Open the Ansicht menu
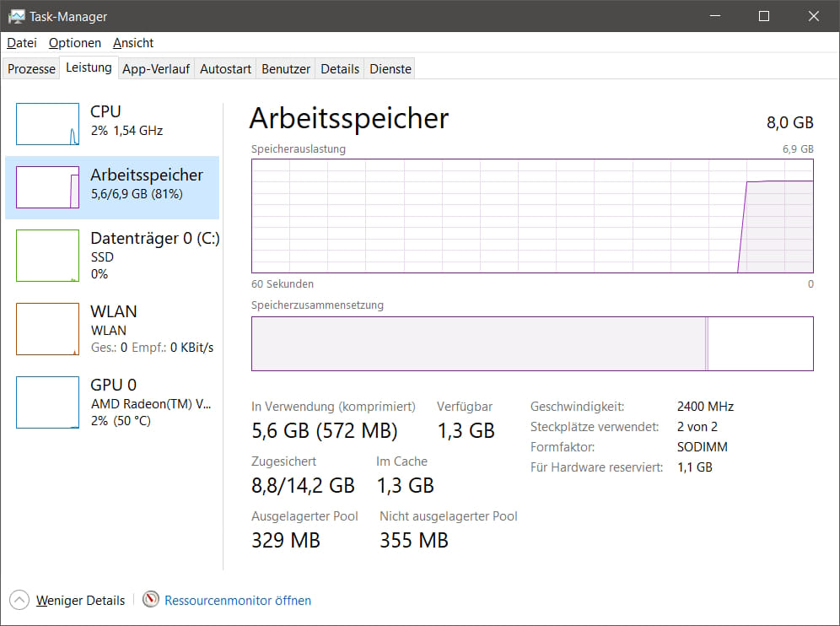 coord(132,43)
